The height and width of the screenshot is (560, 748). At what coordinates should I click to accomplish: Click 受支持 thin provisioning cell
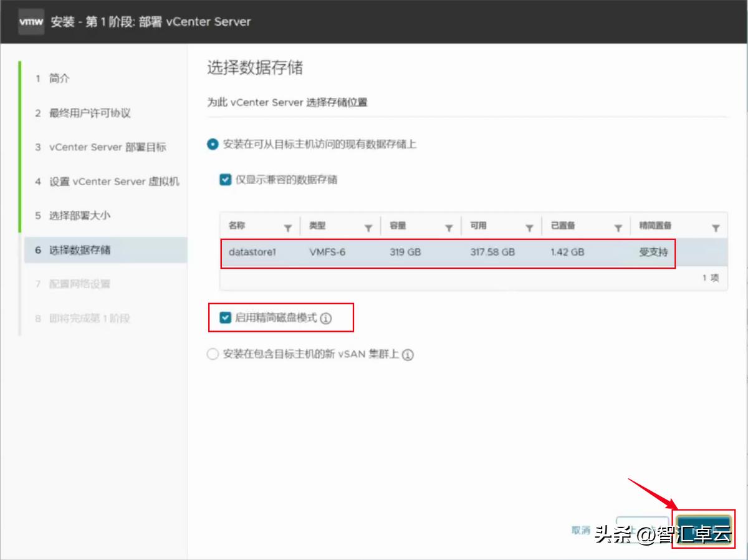tap(653, 253)
